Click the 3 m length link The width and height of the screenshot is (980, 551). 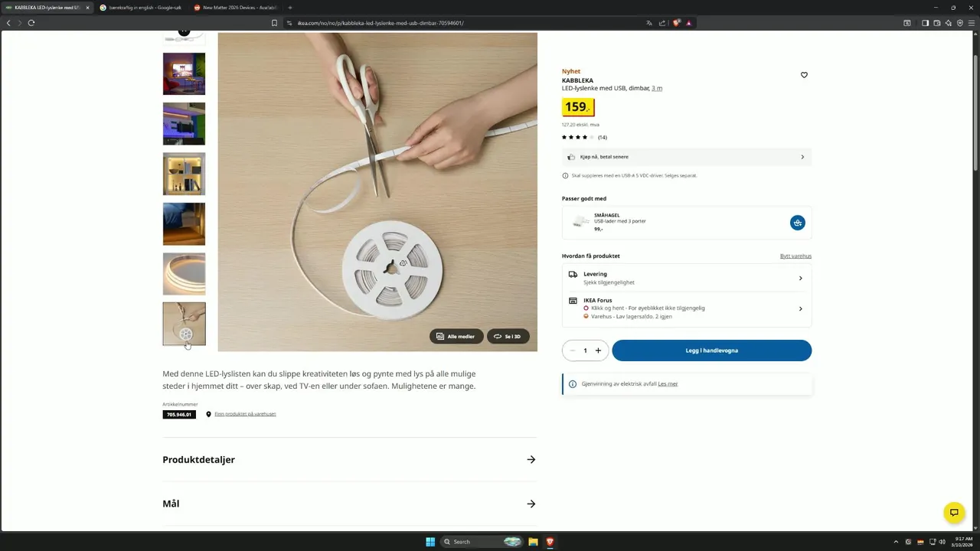coord(657,88)
